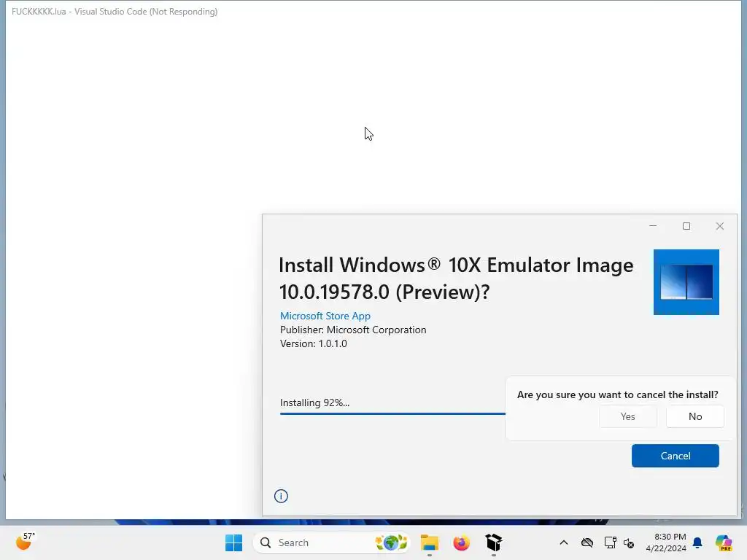
Task: Click the Visual Studio Code title bar text
Action: [x=115, y=12]
